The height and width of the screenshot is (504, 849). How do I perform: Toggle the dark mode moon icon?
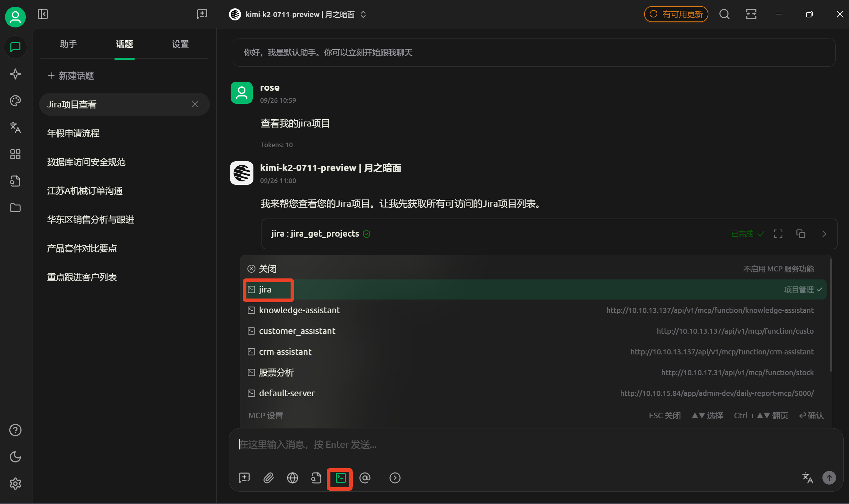tap(15, 457)
